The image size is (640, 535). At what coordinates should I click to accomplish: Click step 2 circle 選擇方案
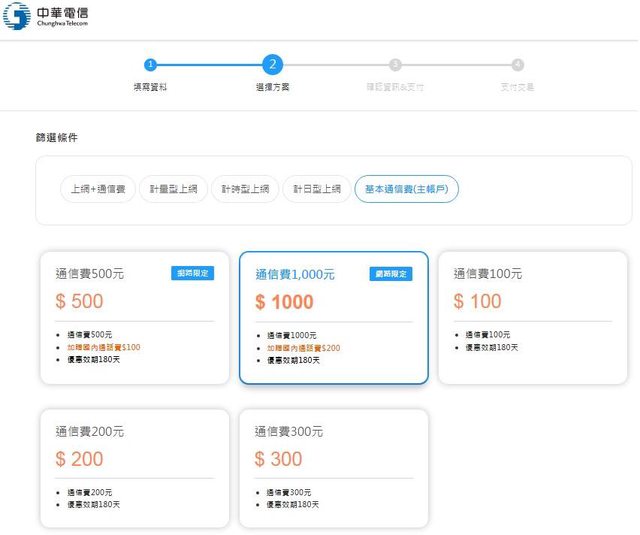272,65
